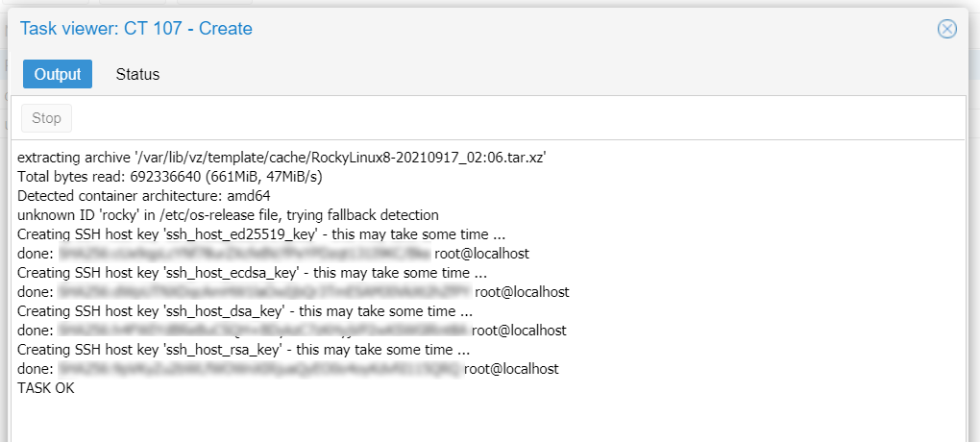Close the Task viewer dialog
The width and height of the screenshot is (980, 442).
(947, 29)
